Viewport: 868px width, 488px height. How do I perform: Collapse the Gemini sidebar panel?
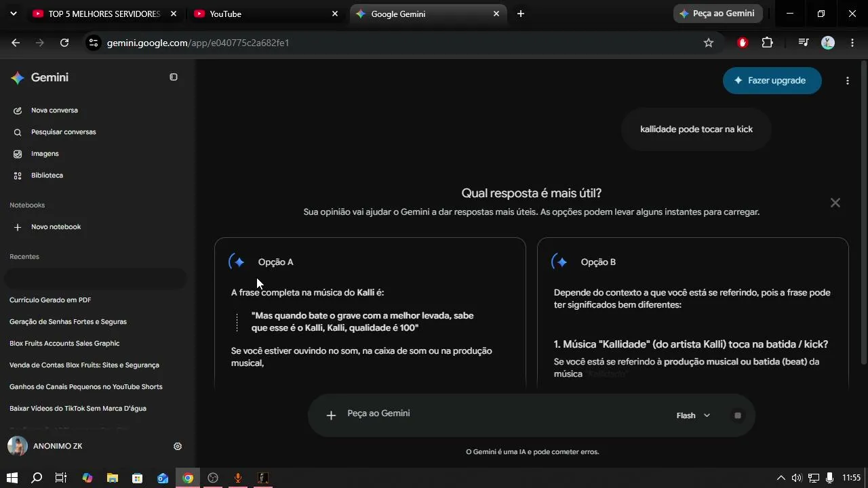point(174,77)
